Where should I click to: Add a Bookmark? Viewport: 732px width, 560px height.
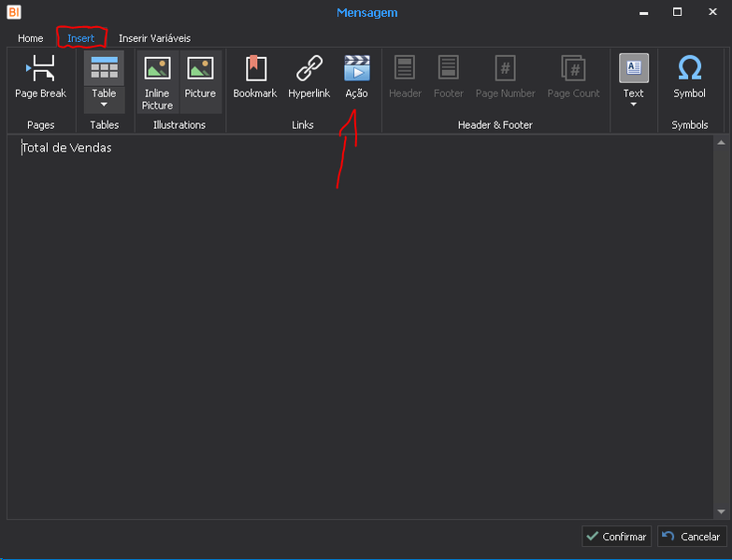click(255, 77)
